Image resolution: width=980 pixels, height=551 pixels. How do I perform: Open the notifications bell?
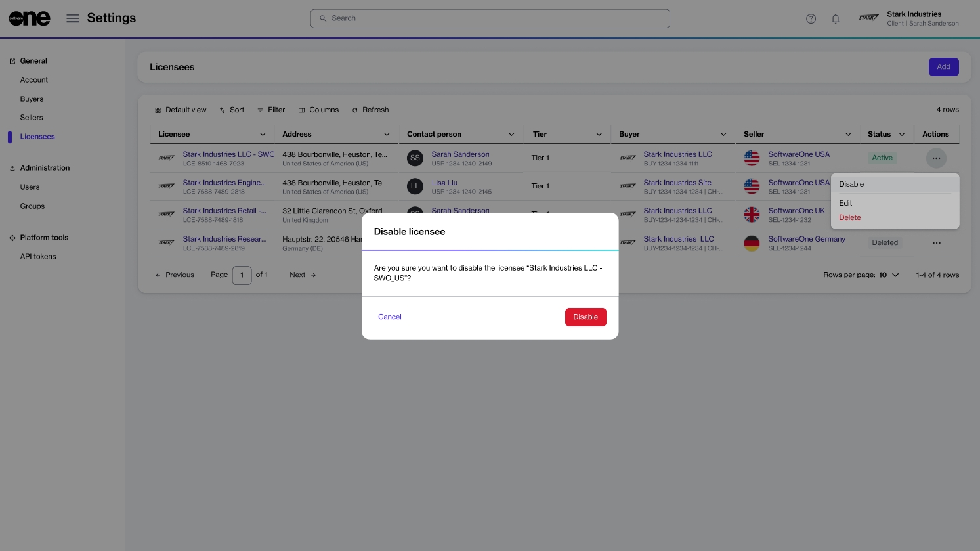[x=836, y=19]
